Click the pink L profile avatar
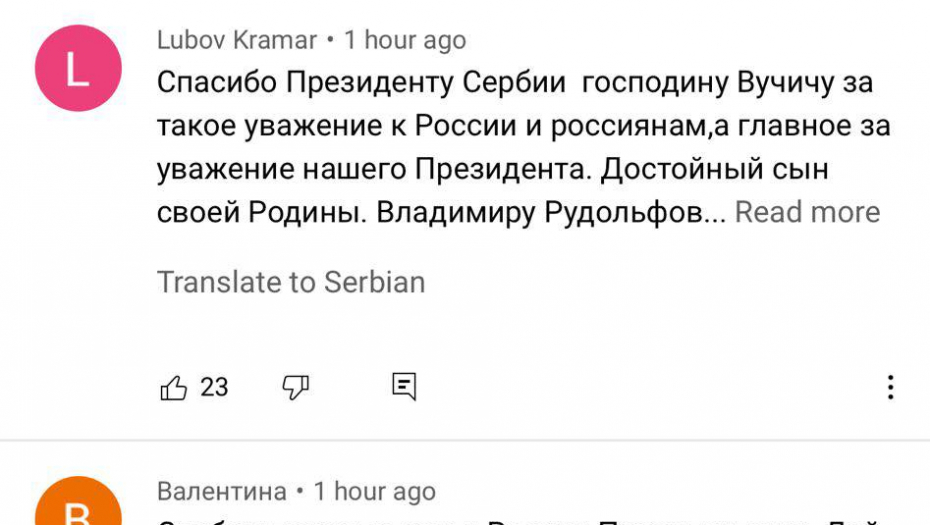The width and height of the screenshot is (930, 525). tap(78, 69)
